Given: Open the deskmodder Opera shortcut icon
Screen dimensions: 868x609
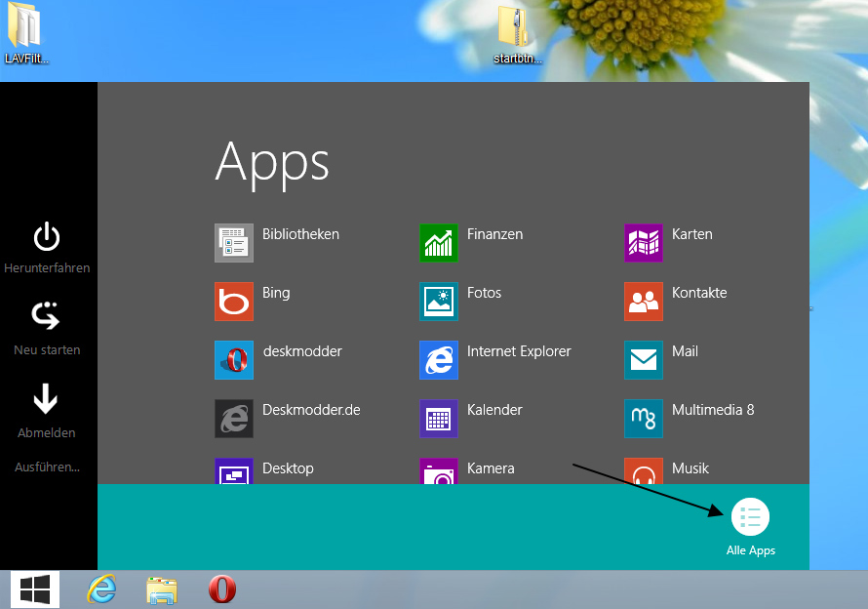Looking at the screenshot, I should (234, 359).
